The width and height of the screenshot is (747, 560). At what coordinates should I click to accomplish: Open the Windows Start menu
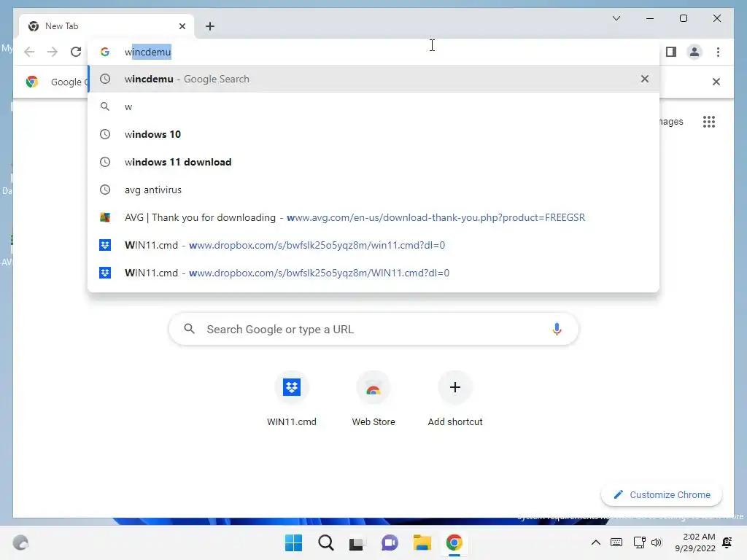click(x=293, y=542)
